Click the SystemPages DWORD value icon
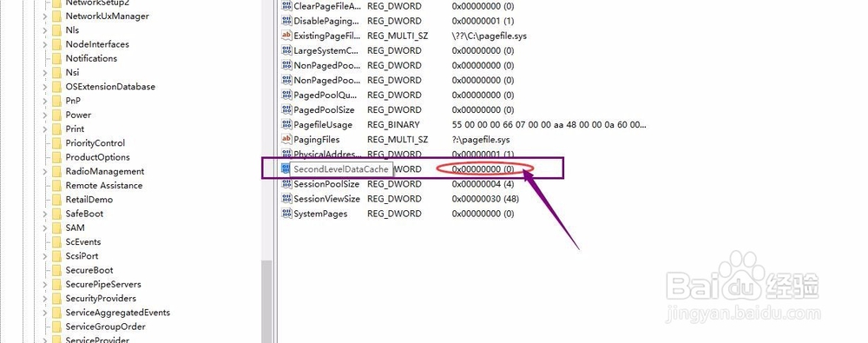The width and height of the screenshot is (868, 343). (x=286, y=214)
